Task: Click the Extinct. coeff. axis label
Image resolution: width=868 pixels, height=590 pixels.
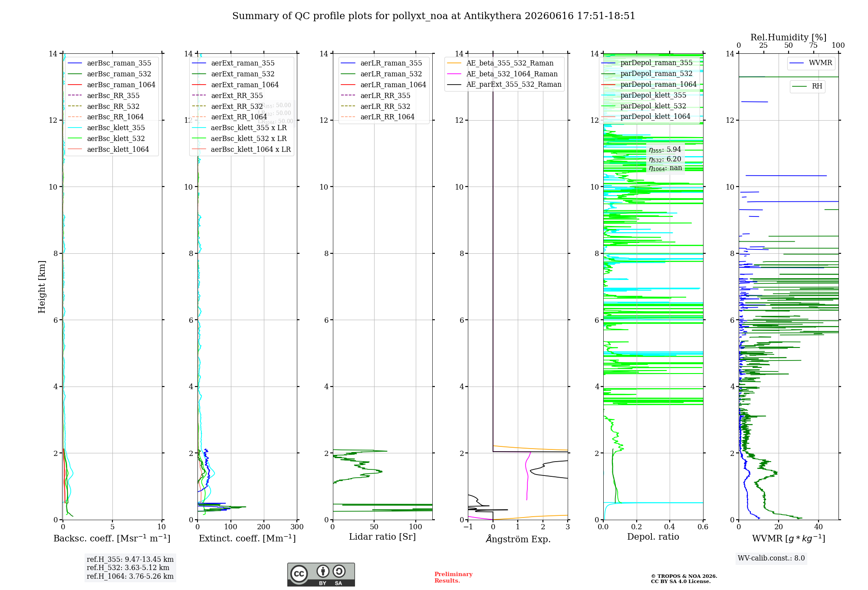Action: (x=247, y=538)
